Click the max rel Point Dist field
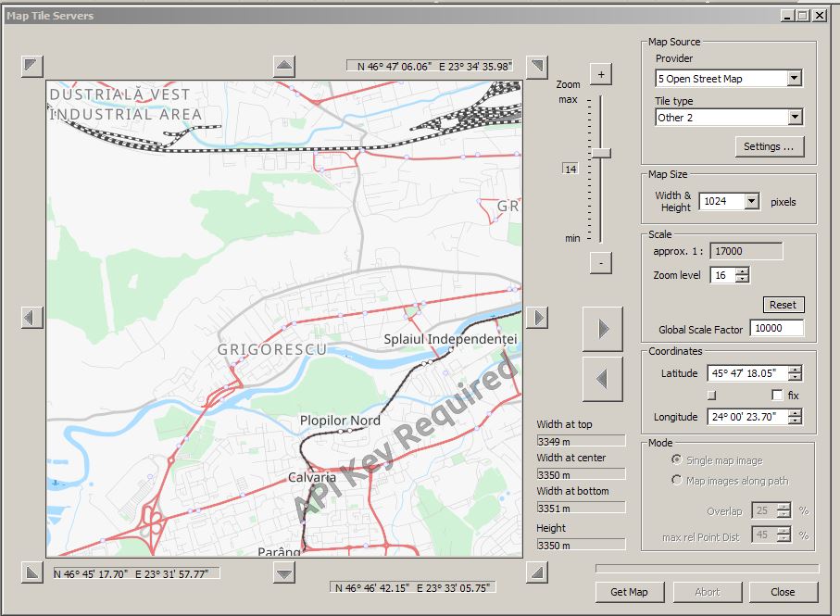Screen dimensions: 840x616 tap(764, 534)
